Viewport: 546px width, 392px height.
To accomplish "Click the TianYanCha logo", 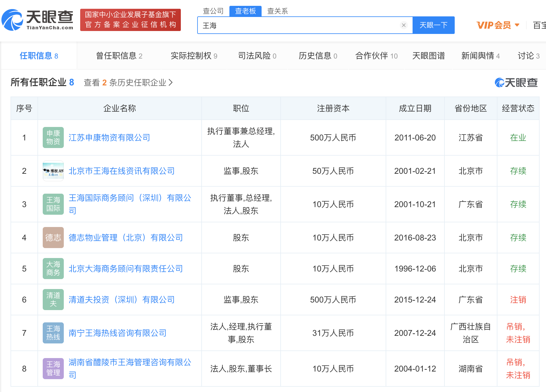I will pos(37,20).
